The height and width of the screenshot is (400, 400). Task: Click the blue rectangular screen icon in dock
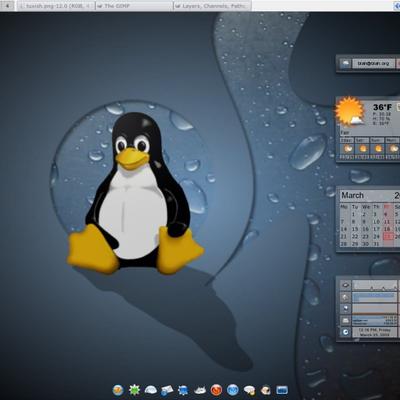[x=282, y=390]
